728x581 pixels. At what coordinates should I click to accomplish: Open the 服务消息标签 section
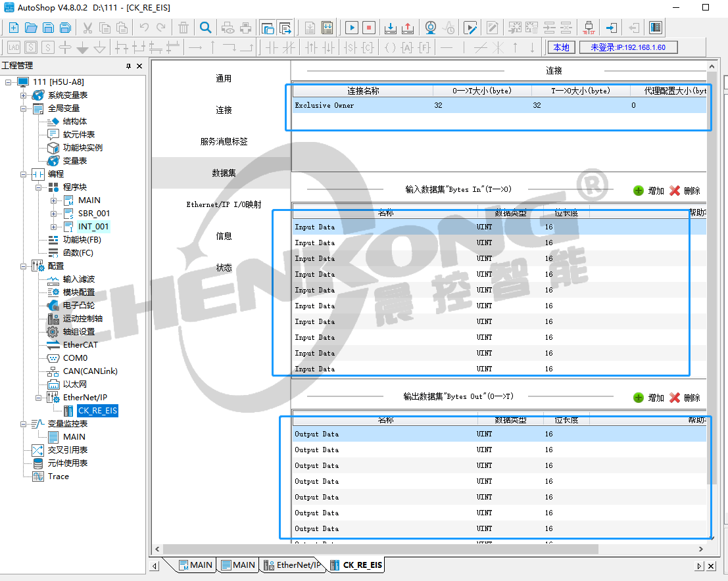click(x=224, y=141)
